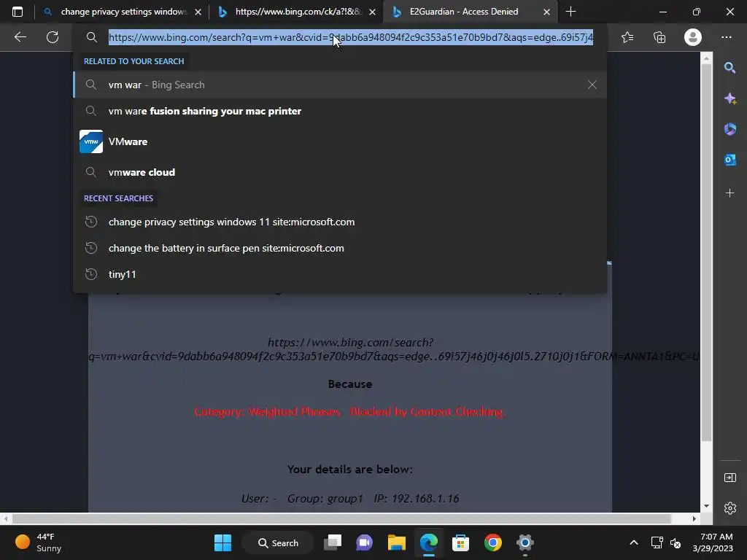Select the 'vmware cloud' suggestion

(x=340, y=172)
